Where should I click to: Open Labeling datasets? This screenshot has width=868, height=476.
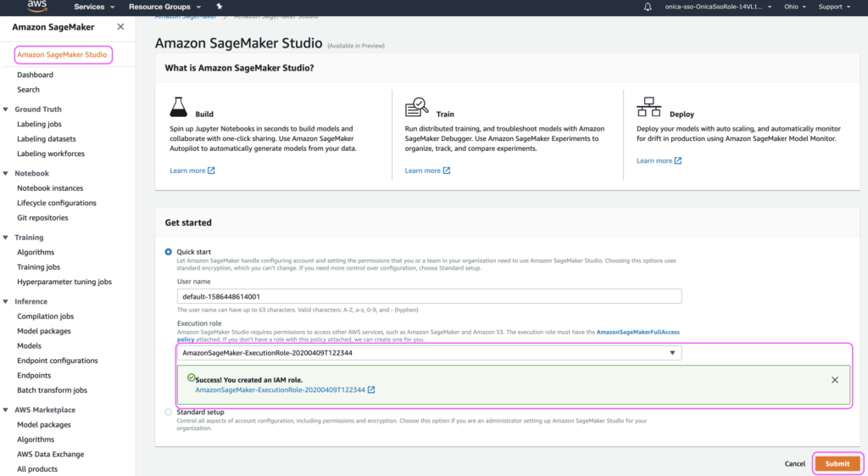click(47, 138)
